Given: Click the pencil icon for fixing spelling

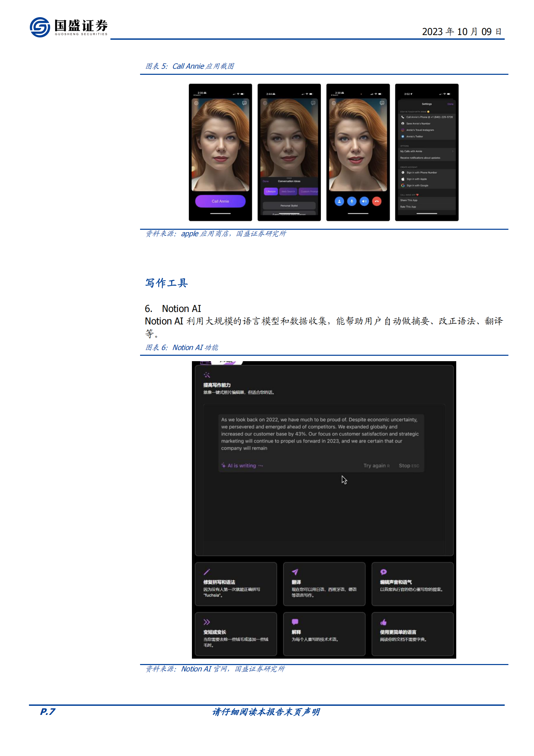Looking at the screenshot, I should click(x=207, y=572).
